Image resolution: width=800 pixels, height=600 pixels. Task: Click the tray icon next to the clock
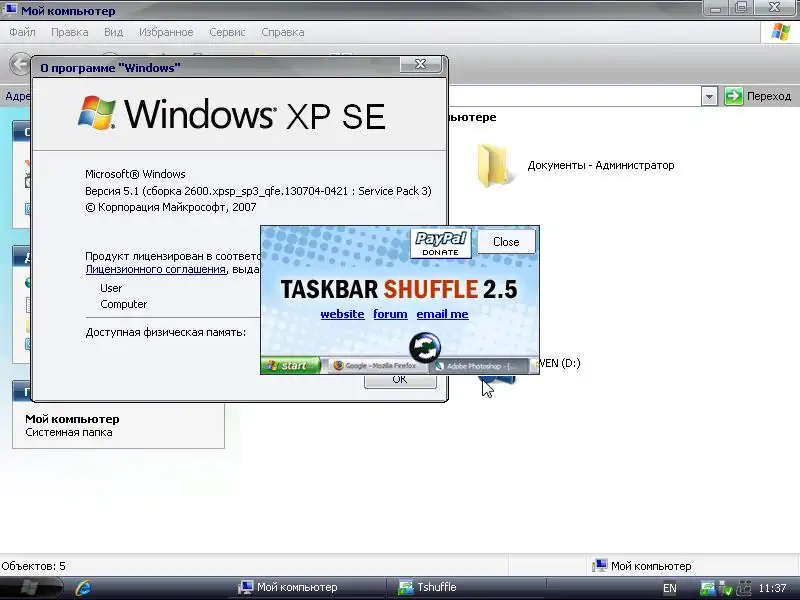coord(744,588)
